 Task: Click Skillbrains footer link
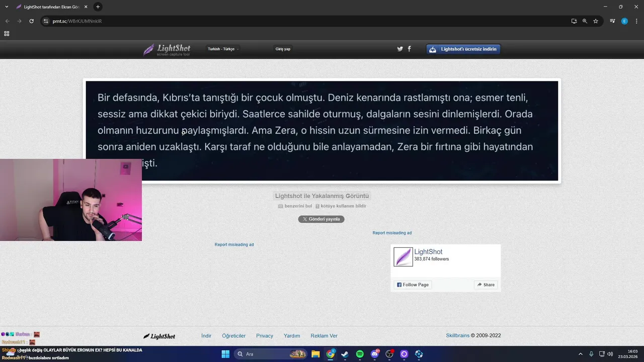457,335
